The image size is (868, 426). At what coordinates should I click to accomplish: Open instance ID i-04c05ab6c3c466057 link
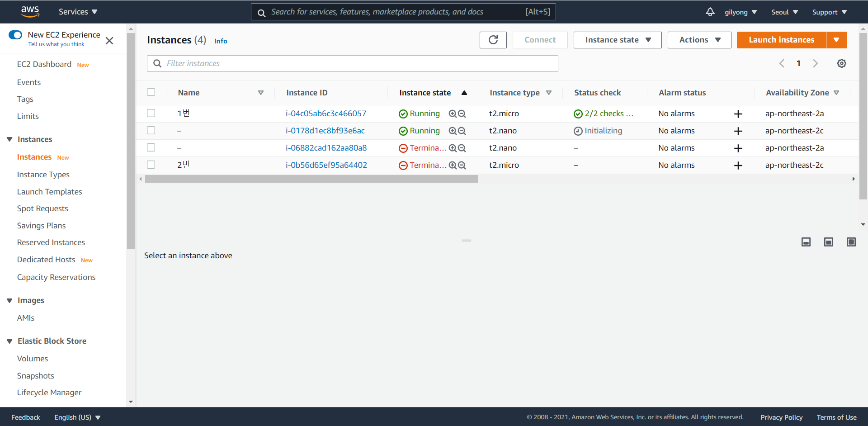point(326,114)
